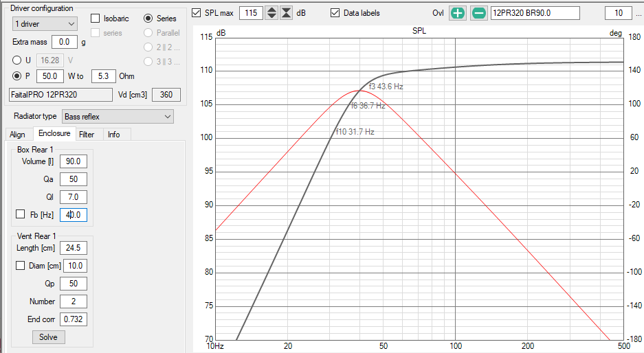
Task: Click the Ql 7.0 input field
Action: pos(74,197)
